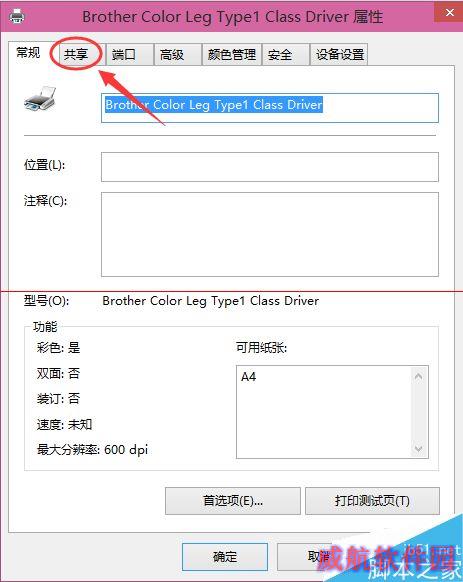
Task: Click paper list scrollbar down arrow
Action: coord(419,448)
